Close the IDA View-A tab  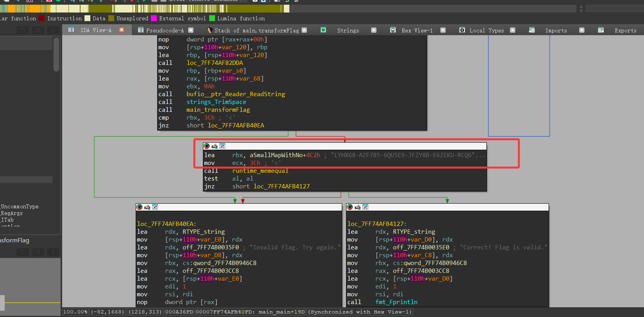click(122, 30)
